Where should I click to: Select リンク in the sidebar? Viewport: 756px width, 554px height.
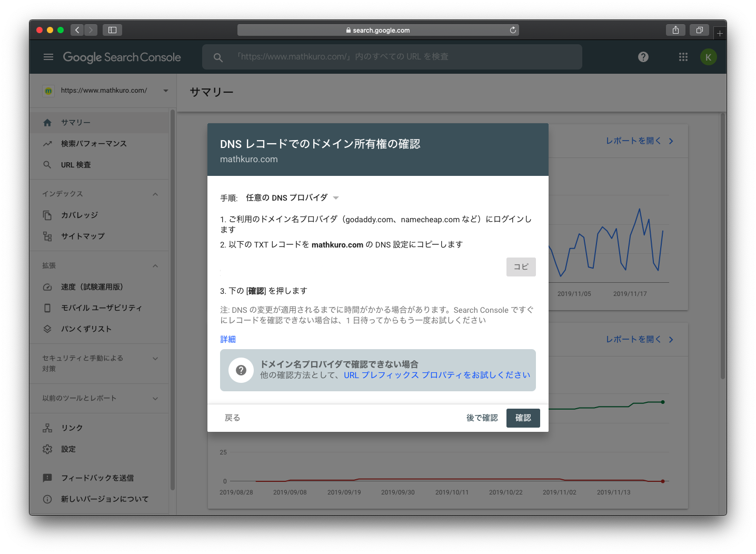coord(100,428)
